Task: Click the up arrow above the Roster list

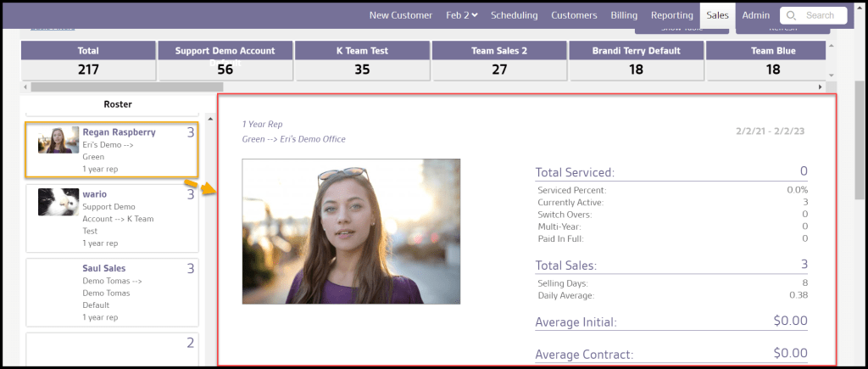Action: click(x=210, y=119)
